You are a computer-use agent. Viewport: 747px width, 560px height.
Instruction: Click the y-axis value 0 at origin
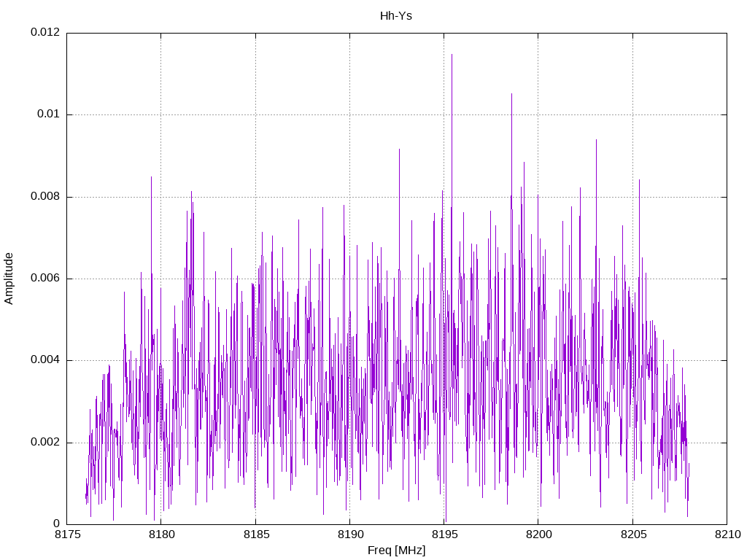57,524
